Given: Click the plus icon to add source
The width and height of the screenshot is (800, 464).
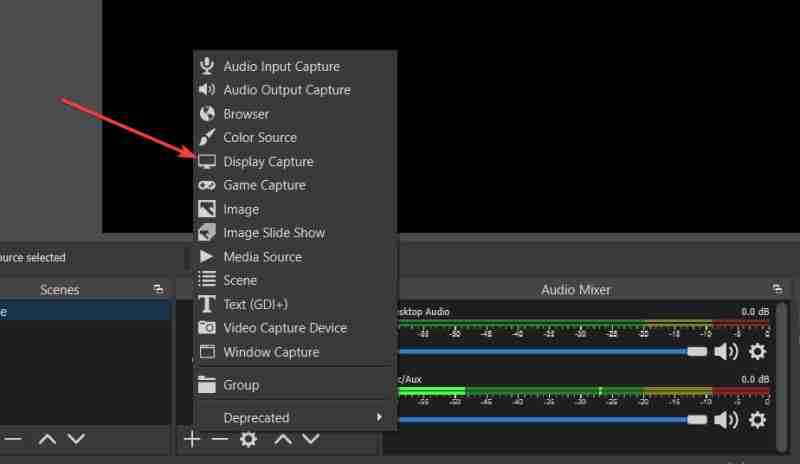Looking at the screenshot, I should click(192, 439).
